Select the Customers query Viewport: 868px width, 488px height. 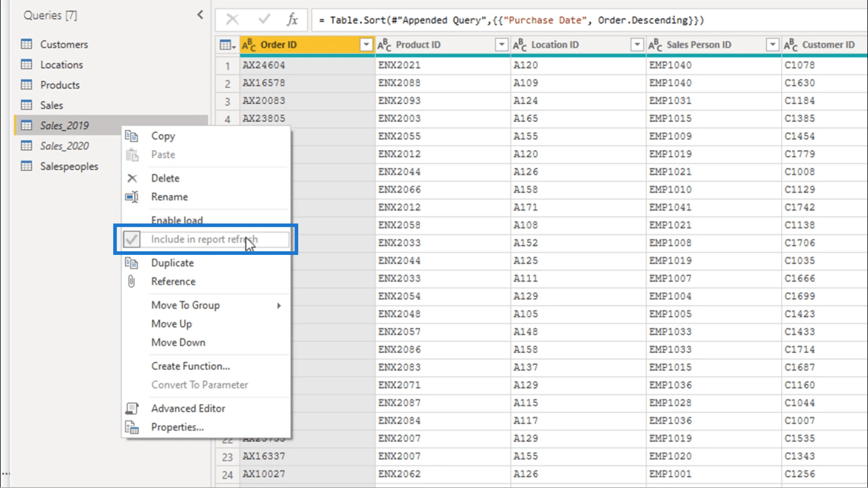[64, 44]
